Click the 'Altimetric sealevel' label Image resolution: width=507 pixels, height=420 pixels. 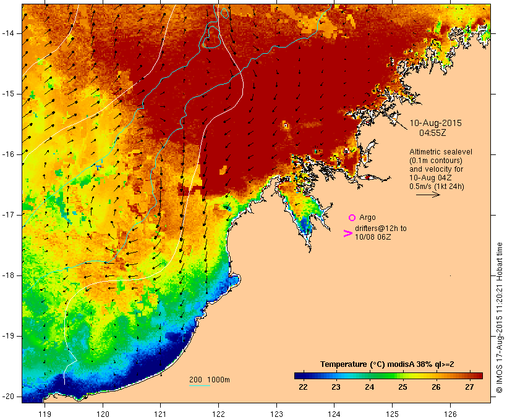[441, 152]
